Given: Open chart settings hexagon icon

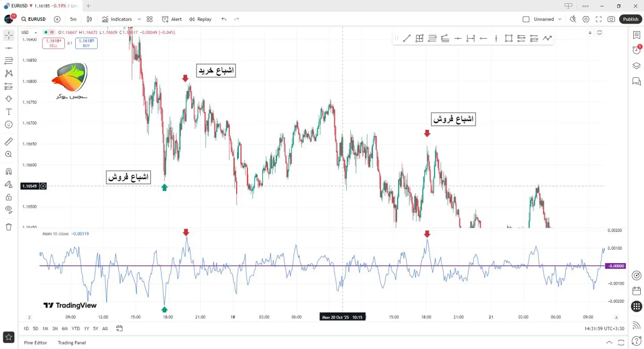Looking at the screenshot, I should click(586, 19).
